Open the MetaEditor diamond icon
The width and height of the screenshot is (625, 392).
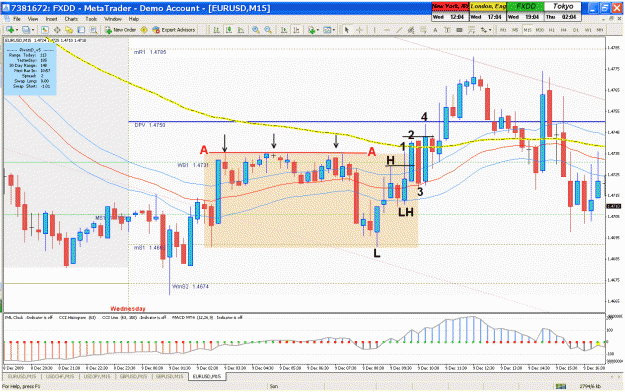click(x=144, y=30)
